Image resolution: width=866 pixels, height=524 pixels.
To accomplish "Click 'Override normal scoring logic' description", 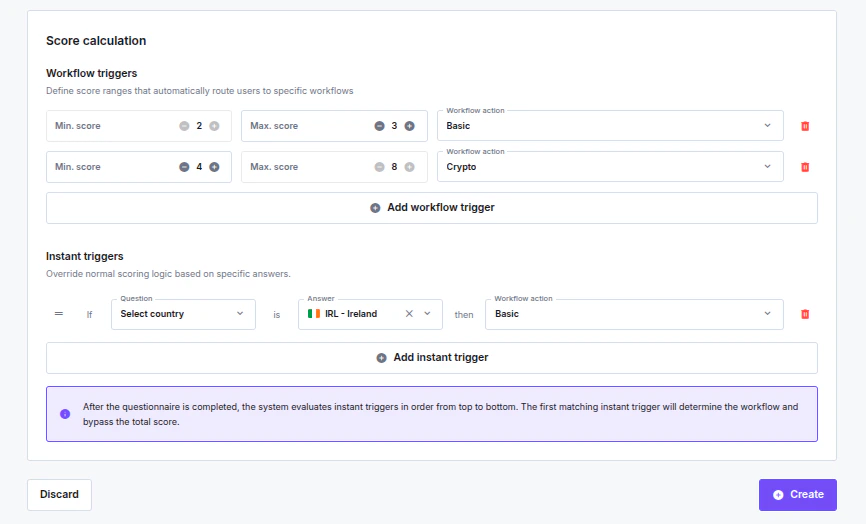I will [168, 274].
